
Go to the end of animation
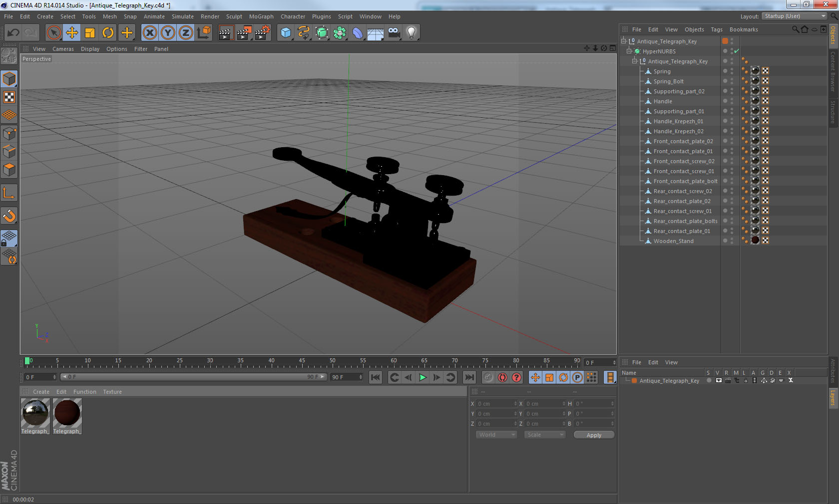[x=469, y=377]
